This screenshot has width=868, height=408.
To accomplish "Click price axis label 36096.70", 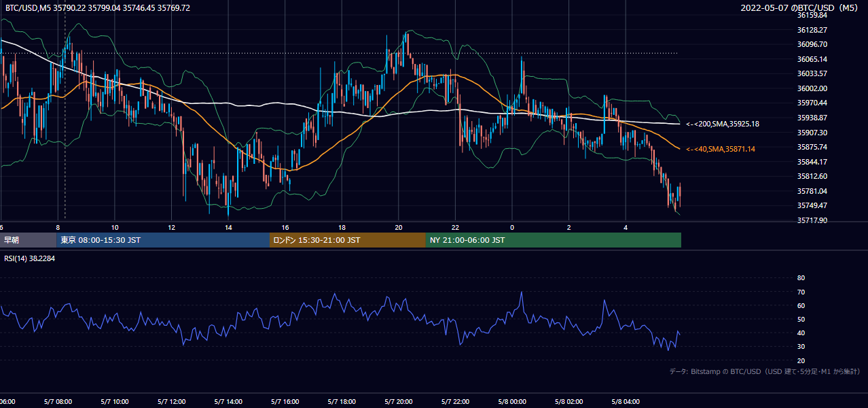I will tap(812, 44).
